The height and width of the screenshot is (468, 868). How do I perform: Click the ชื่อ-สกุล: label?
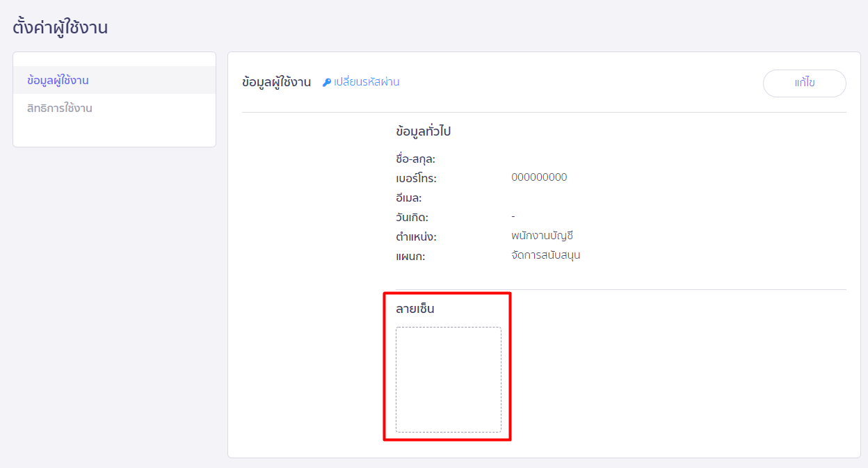pos(415,159)
